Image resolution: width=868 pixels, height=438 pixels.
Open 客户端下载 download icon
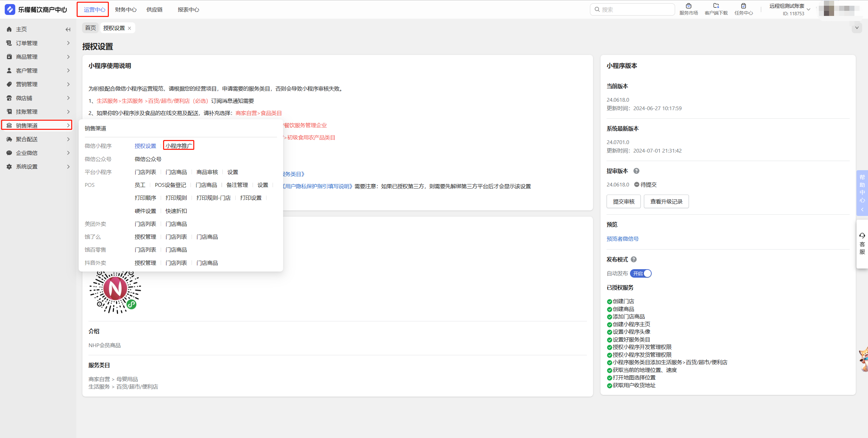click(716, 6)
